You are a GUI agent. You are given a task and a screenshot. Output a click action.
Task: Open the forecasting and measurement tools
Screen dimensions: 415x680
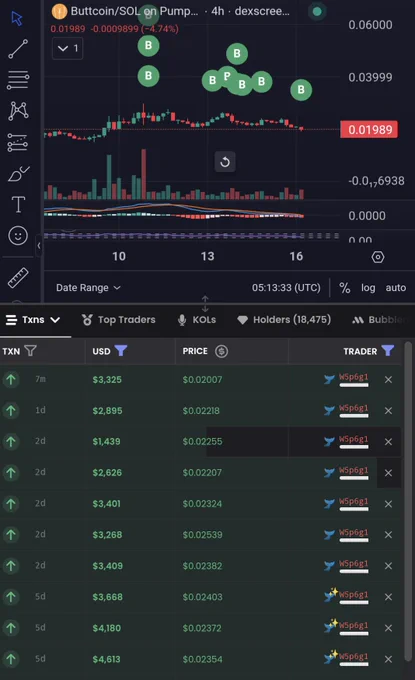pyautogui.click(x=18, y=142)
